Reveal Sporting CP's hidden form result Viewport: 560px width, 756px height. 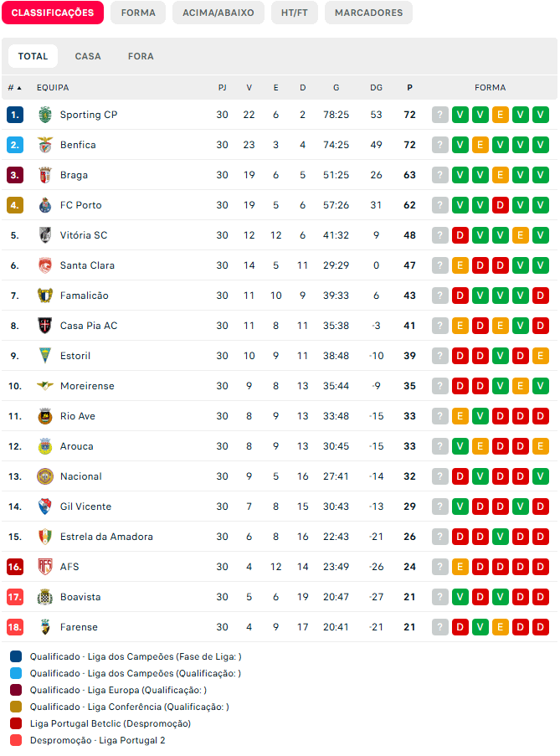[x=439, y=115]
